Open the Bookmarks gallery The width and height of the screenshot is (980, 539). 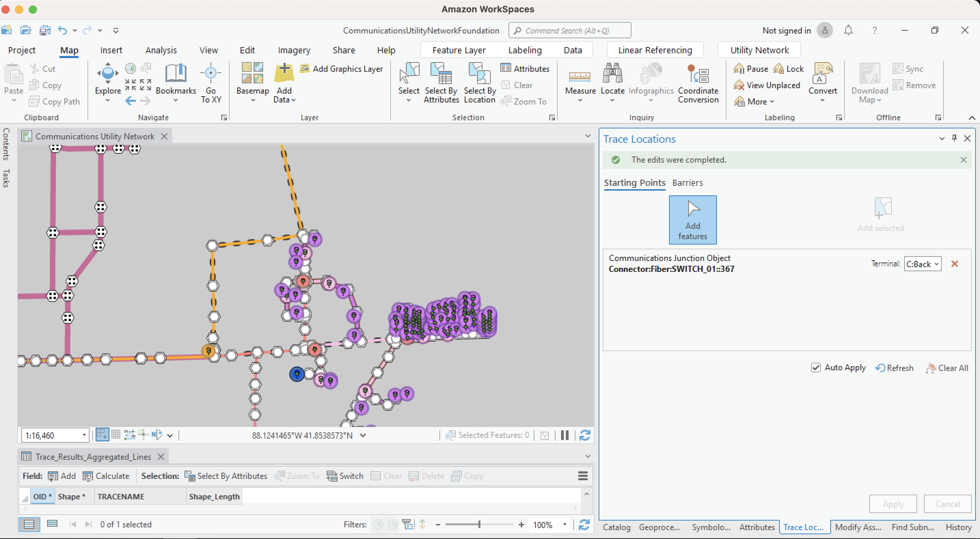tap(176, 82)
